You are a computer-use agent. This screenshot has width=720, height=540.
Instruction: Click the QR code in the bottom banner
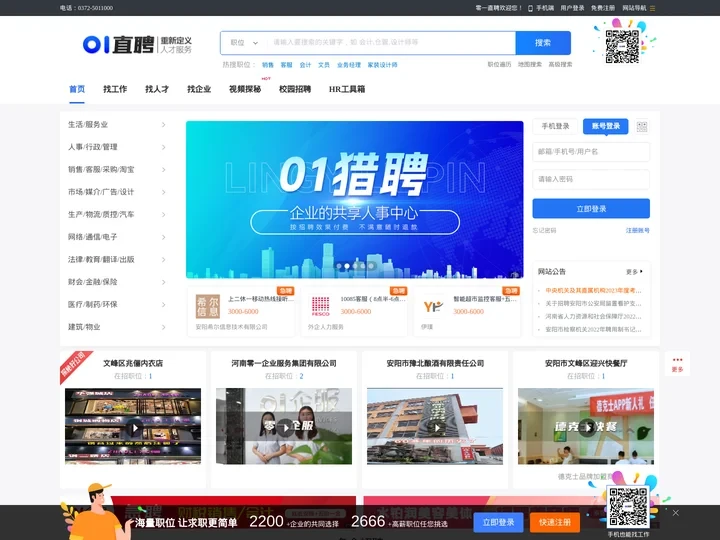pyautogui.click(x=628, y=507)
